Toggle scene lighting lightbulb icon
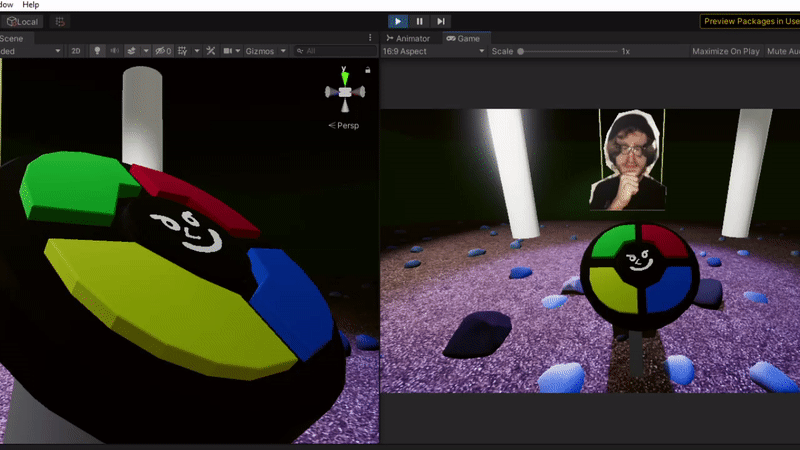The width and height of the screenshot is (800, 450). 97,51
